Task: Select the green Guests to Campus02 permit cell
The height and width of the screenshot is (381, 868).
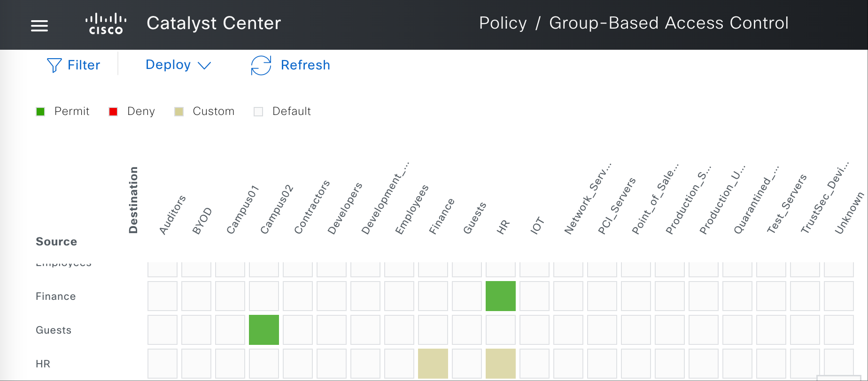Action: 264,330
